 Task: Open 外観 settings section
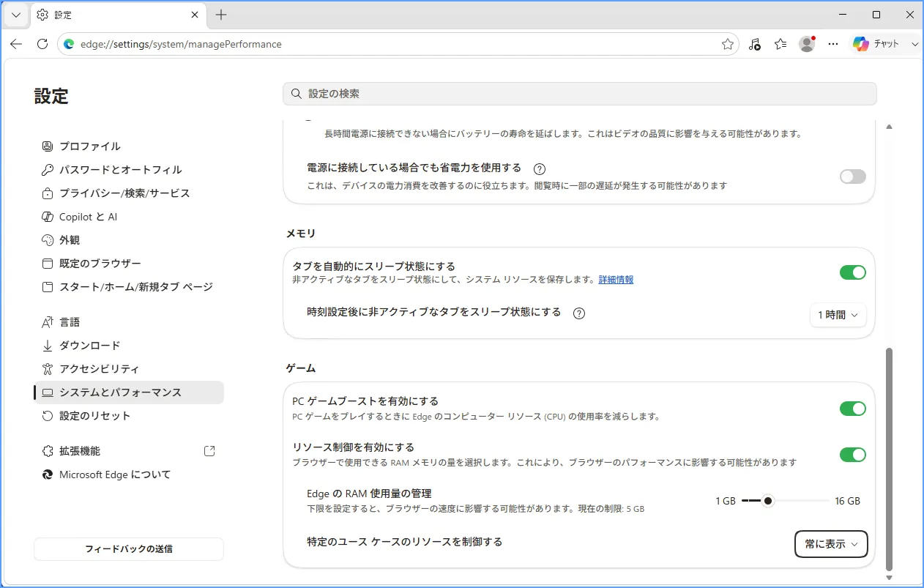click(129, 240)
